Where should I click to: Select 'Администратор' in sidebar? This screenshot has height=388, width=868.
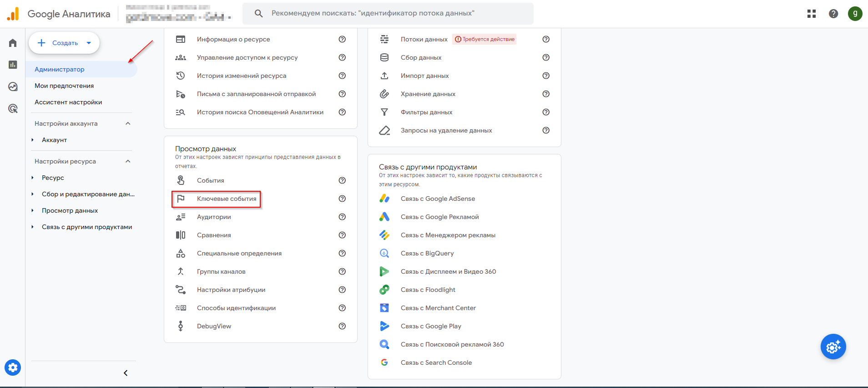pos(81,69)
